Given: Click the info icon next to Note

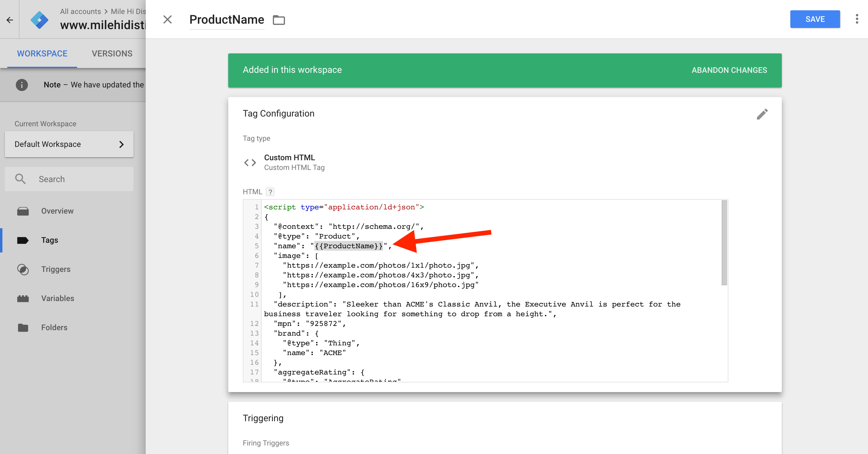Looking at the screenshot, I should click(x=22, y=85).
